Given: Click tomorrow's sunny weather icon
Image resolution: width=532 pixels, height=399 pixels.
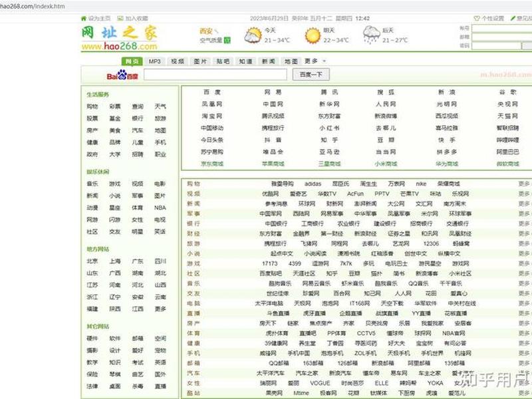Looking at the screenshot, I should tap(313, 35).
